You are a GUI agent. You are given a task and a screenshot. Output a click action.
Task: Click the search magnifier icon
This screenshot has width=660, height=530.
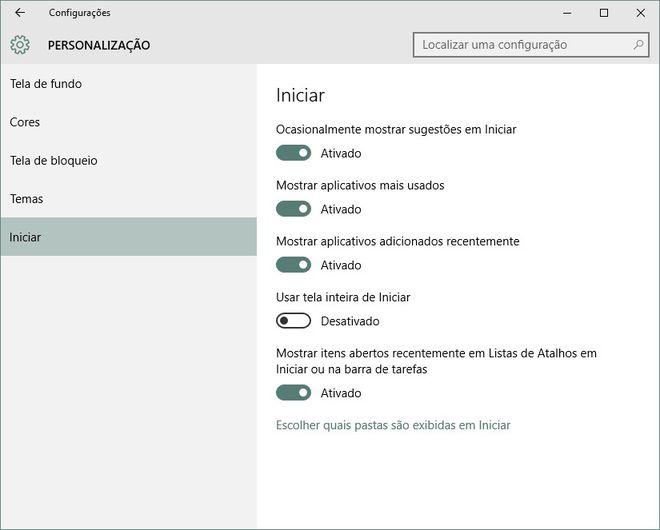639,44
